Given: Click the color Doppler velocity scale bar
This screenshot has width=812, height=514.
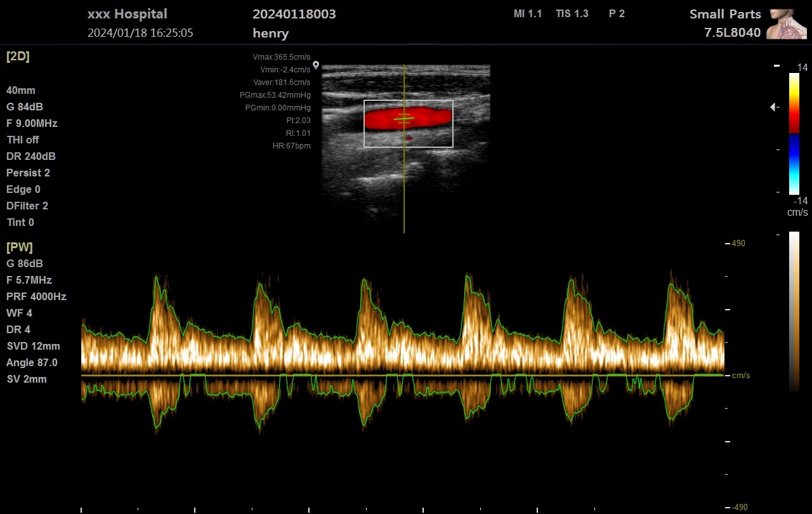Looking at the screenshot, I should tap(794, 133).
